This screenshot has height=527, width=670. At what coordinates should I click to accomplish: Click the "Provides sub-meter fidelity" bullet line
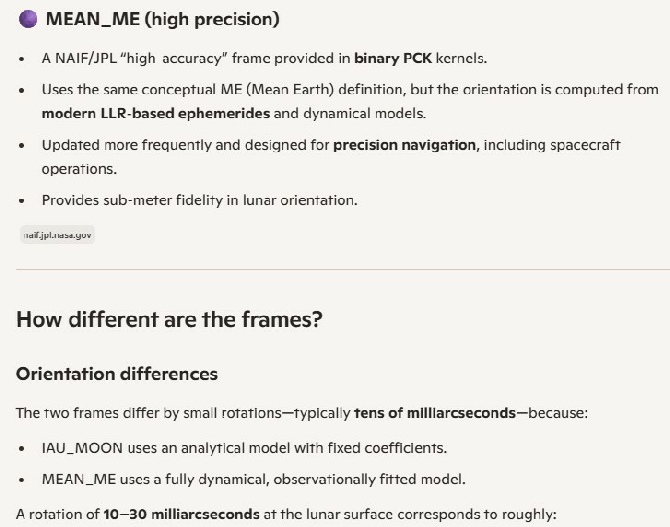(198, 200)
